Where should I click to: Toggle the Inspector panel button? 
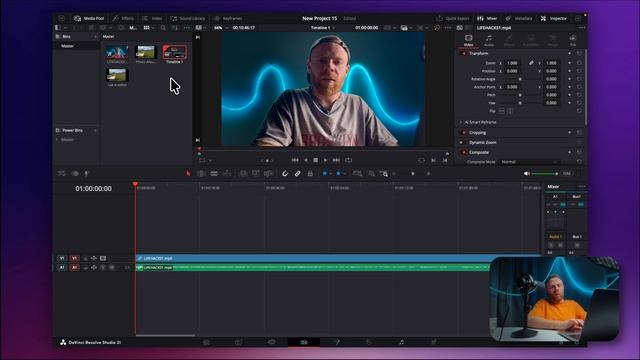553,18
